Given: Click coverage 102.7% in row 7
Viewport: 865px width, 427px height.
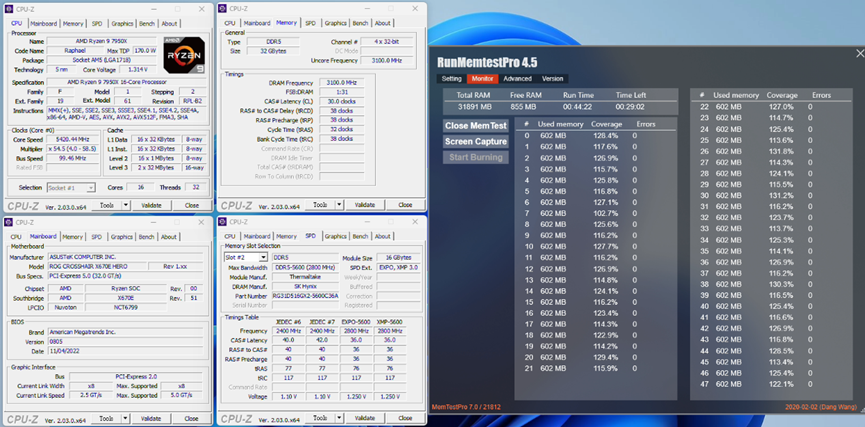Looking at the screenshot, I should pyautogui.click(x=605, y=214).
